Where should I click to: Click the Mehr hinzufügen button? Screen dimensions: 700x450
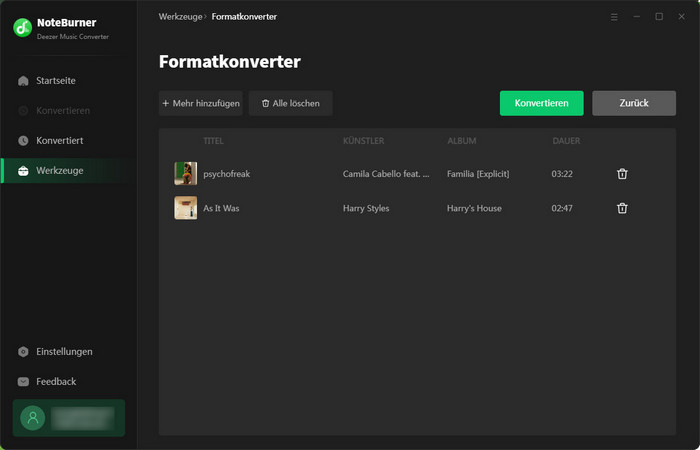click(201, 103)
